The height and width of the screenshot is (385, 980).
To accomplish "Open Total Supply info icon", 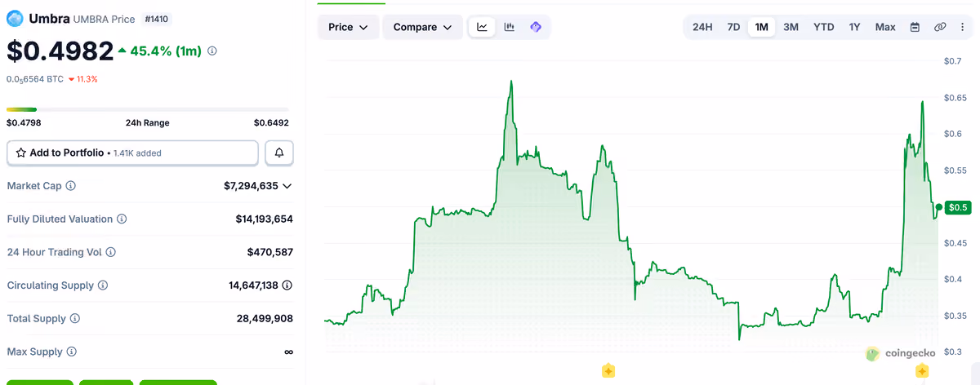I will pos(75,319).
